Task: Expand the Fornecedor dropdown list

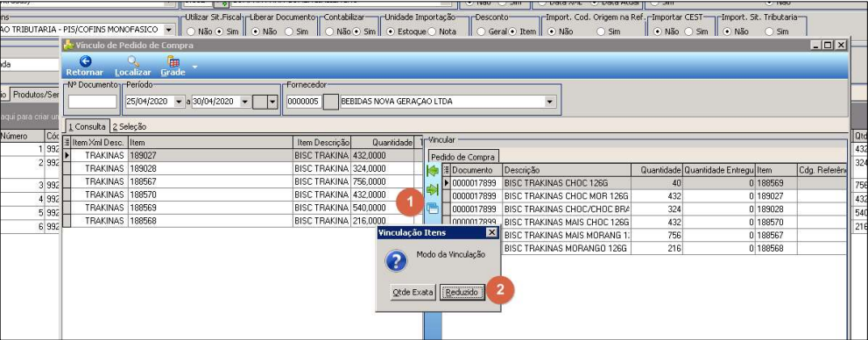Action: click(x=550, y=102)
